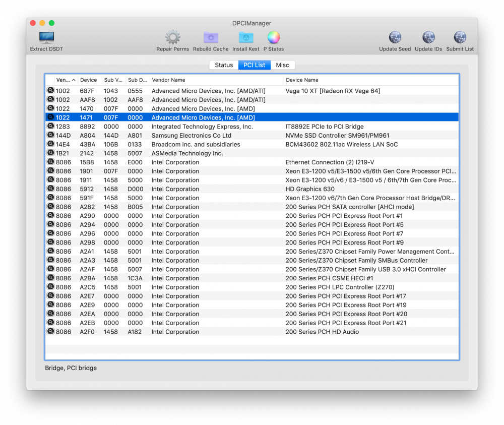Select '200 Series PCH PCI Express Root Port #5'
504x425 pixels.
[x=344, y=225]
